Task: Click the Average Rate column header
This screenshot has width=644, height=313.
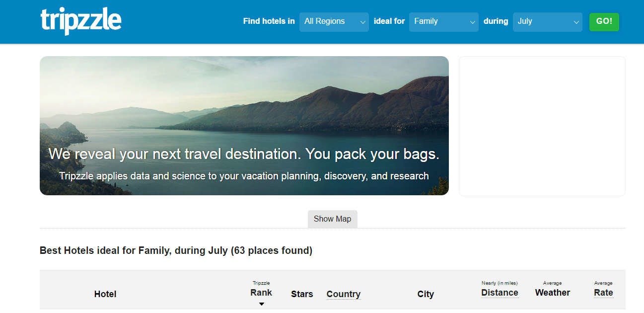Action: click(603, 293)
